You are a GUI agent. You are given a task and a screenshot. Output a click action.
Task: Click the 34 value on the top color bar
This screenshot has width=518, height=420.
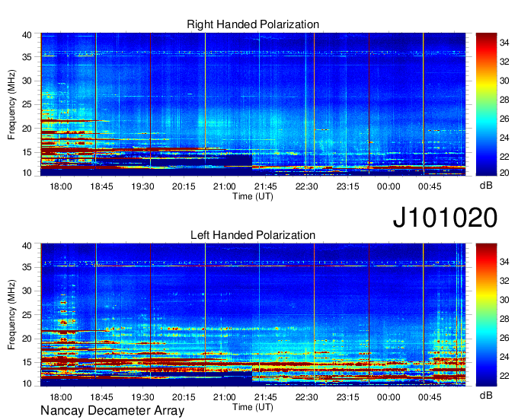click(x=504, y=43)
